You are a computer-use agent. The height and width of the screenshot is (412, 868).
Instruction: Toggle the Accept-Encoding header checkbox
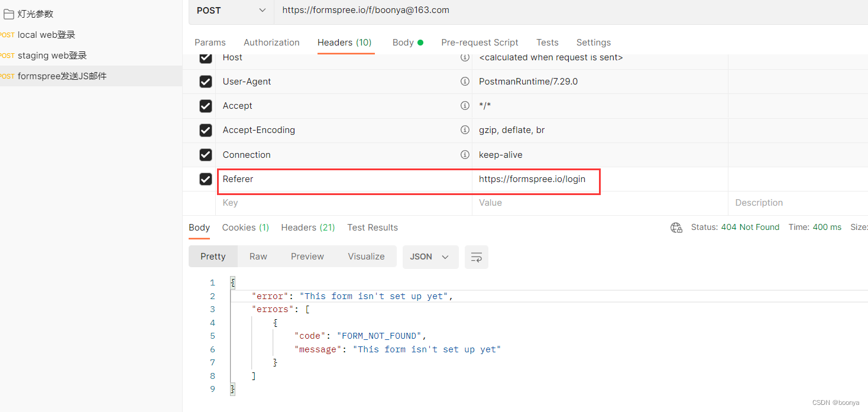coord(206,130)
